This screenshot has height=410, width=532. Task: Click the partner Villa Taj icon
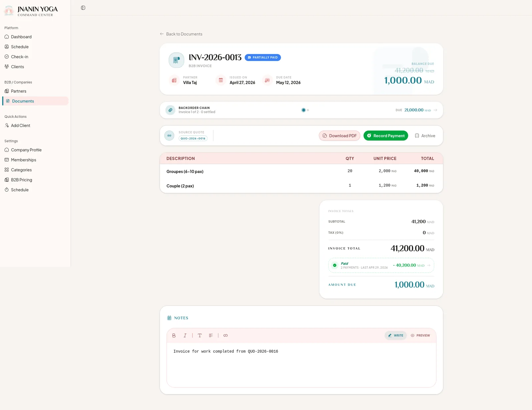point(174,80)
